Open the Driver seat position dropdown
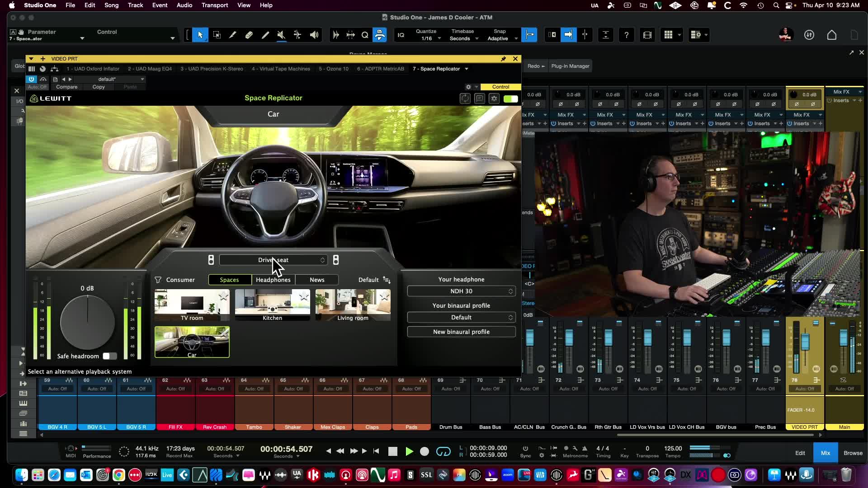This screenshot has width=868, height=488. coord(273,260)
